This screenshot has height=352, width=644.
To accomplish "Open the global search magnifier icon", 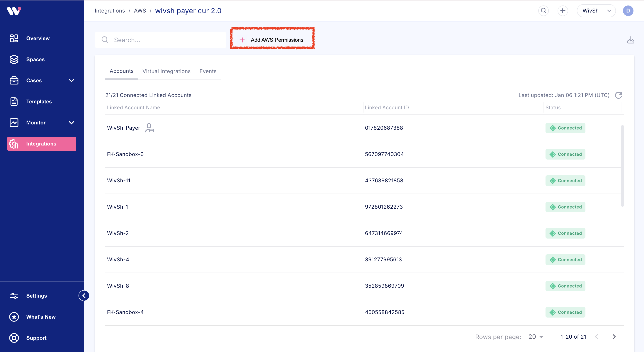I will point(544,11).
